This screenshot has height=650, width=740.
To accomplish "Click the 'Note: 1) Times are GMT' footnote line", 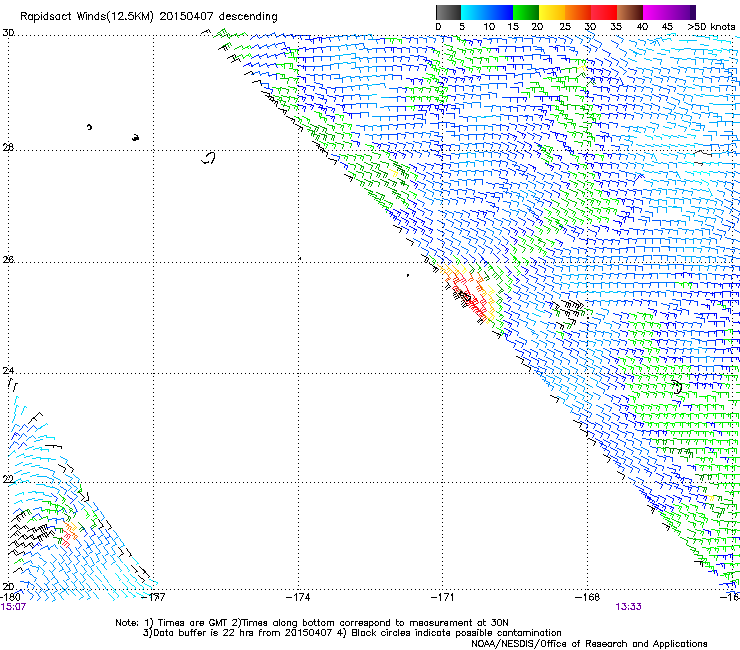I will 312,623.
